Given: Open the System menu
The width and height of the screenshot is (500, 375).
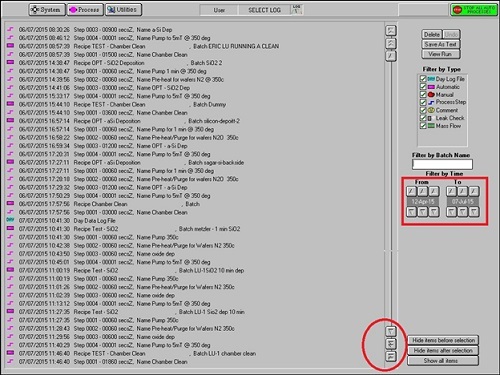Looking at the screenshot, I should (46, 10).
